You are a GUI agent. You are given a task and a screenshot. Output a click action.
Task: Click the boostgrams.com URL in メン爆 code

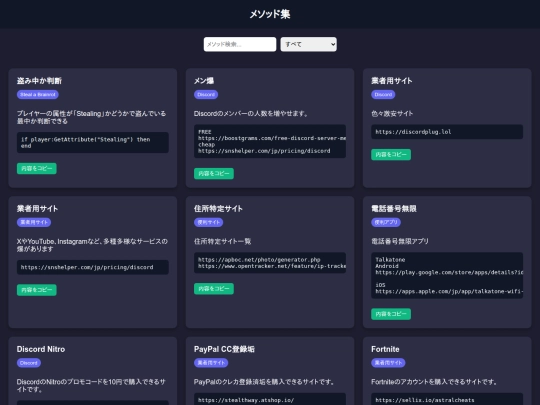tap(272, 138)
